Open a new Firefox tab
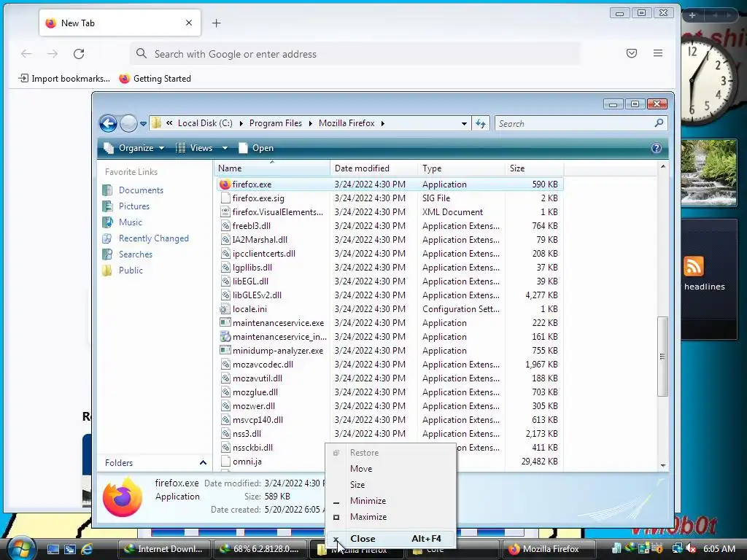The image size is (747, 560). click(x=216, y=23)
